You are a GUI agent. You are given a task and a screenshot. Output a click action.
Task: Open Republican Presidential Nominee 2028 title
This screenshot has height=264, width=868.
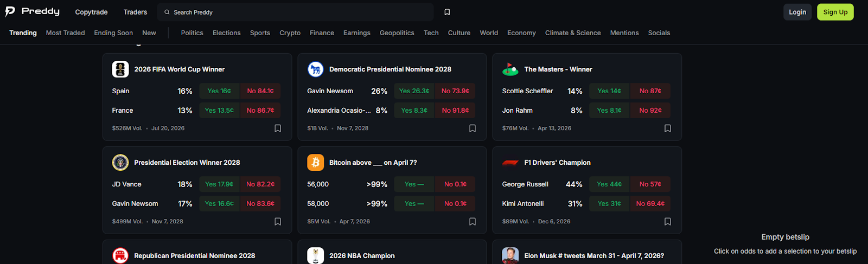[x=194, y=256]
